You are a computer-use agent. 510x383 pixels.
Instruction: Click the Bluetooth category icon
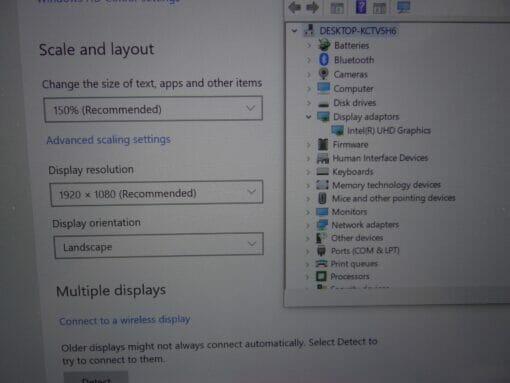324,60
